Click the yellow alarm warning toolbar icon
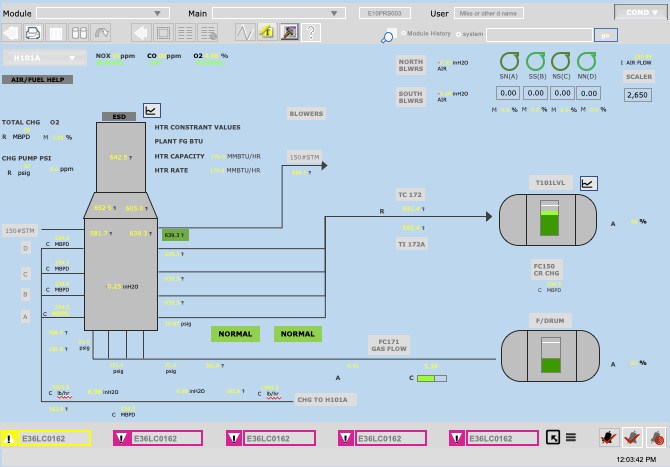670x467 pixels. (x=267, y=32)
